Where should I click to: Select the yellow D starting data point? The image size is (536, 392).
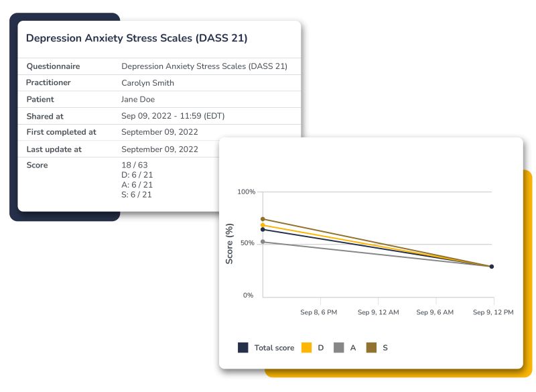263,225
